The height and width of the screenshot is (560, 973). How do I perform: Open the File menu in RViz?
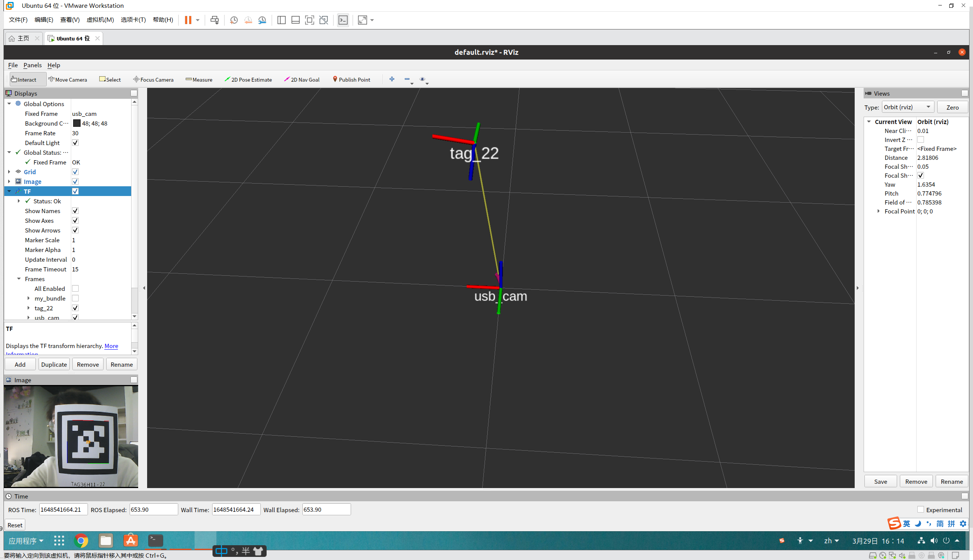(x=13, y=65)
